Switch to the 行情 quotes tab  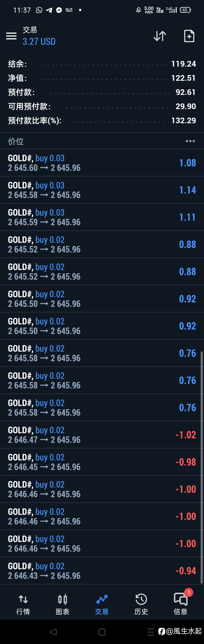23,604
